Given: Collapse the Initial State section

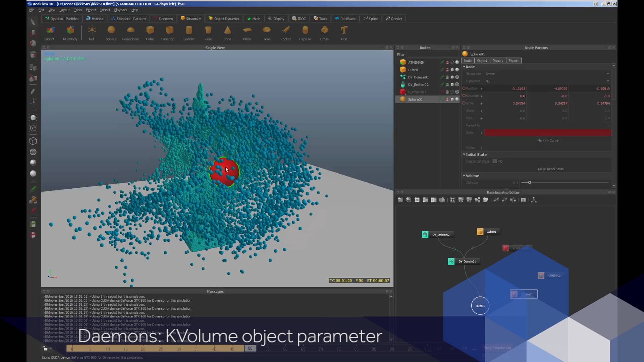Looking at the screenshot, I should [464, 155].
